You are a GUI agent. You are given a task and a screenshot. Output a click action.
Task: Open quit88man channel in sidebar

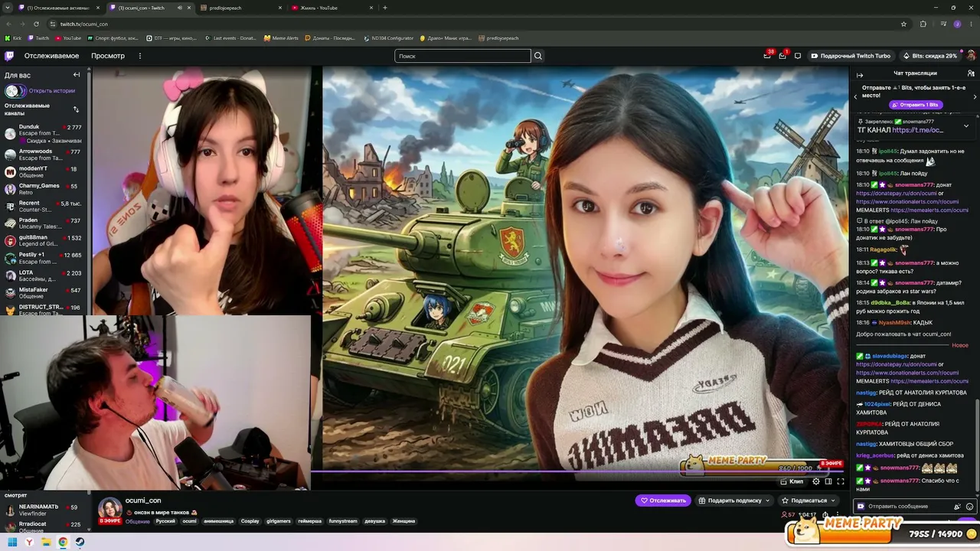[x=44, y=240]
